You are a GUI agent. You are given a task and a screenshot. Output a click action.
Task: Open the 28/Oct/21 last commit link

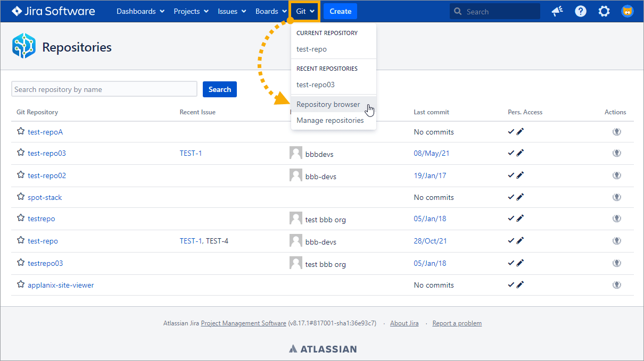[x=430, y=241]
